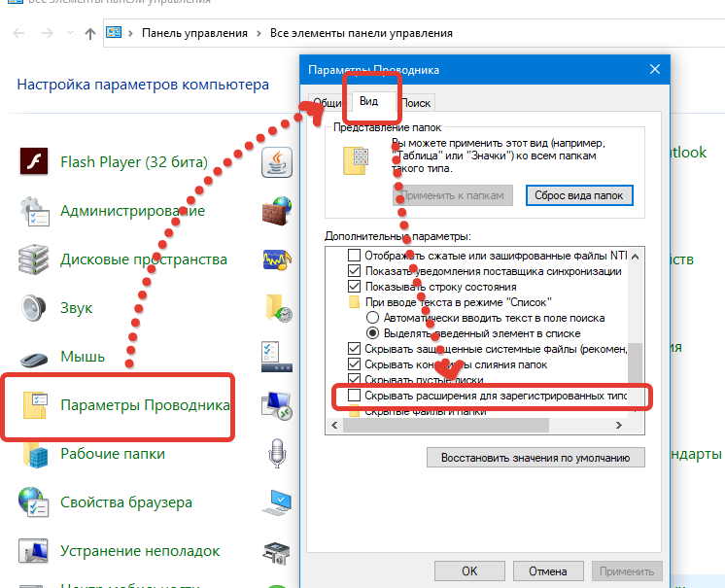The image size is (725, 588).
Task: Go back with the left arrow
Action: point(18,33)
